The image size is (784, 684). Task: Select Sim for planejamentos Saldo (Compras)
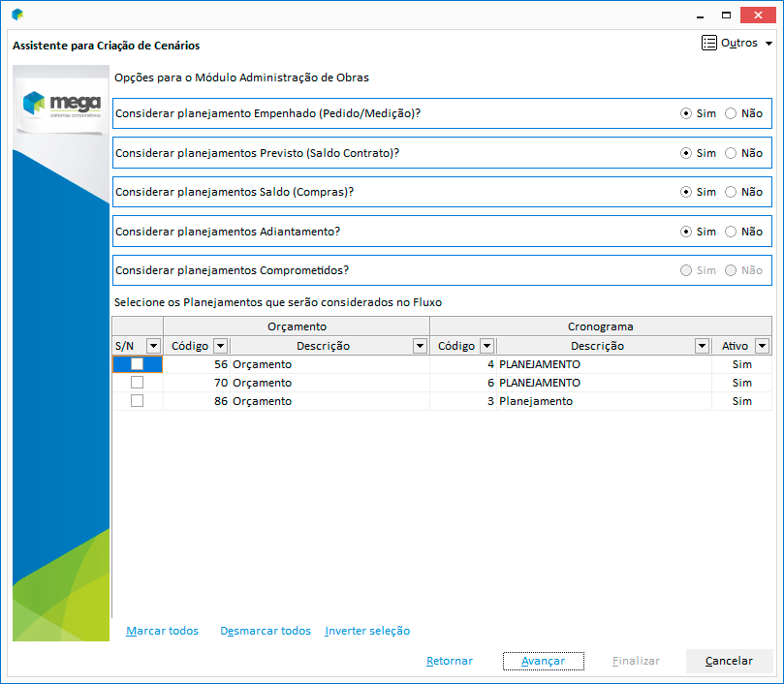point(686,192)
